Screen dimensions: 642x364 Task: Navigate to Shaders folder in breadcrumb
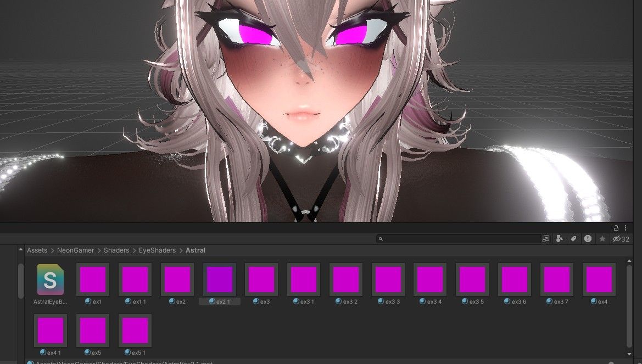coord(116,250)
